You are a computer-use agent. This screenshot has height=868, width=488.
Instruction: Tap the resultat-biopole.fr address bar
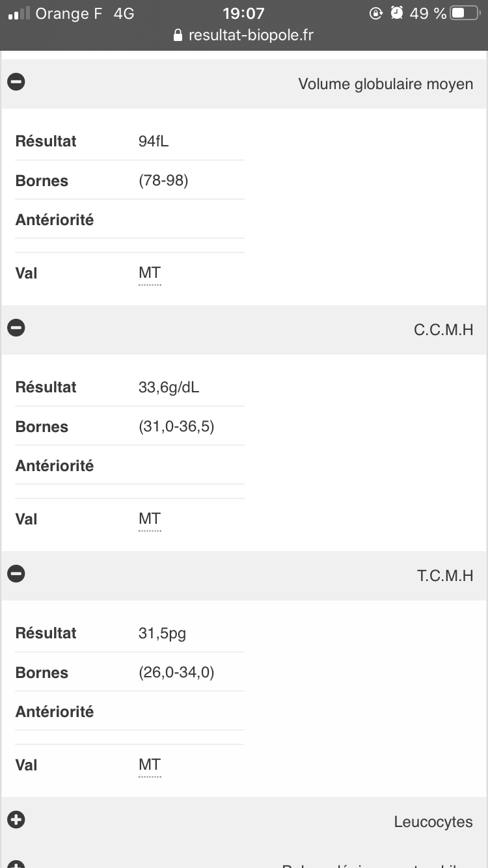(251, 36)
